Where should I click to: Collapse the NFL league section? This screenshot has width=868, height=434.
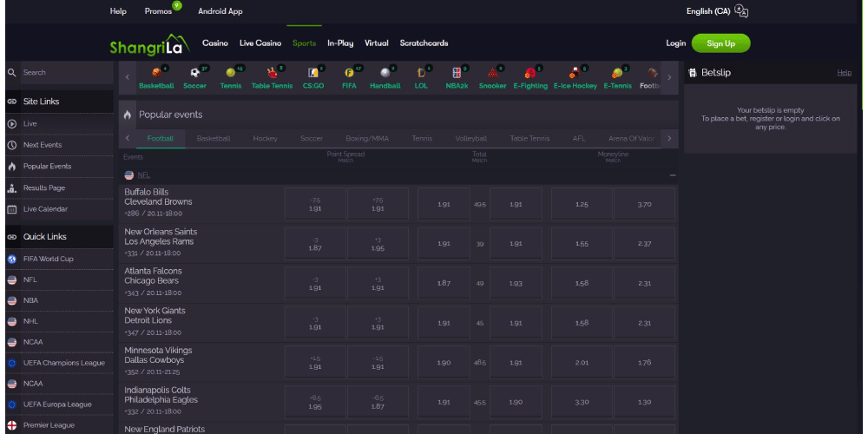[672, 175]
